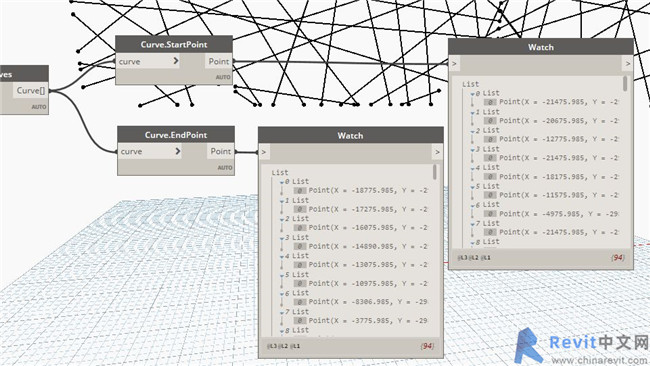Viewport: 650px width, 366px height.
Task: Collapse the 4 List in the upper-right Watch node
Action: (472, 168)
